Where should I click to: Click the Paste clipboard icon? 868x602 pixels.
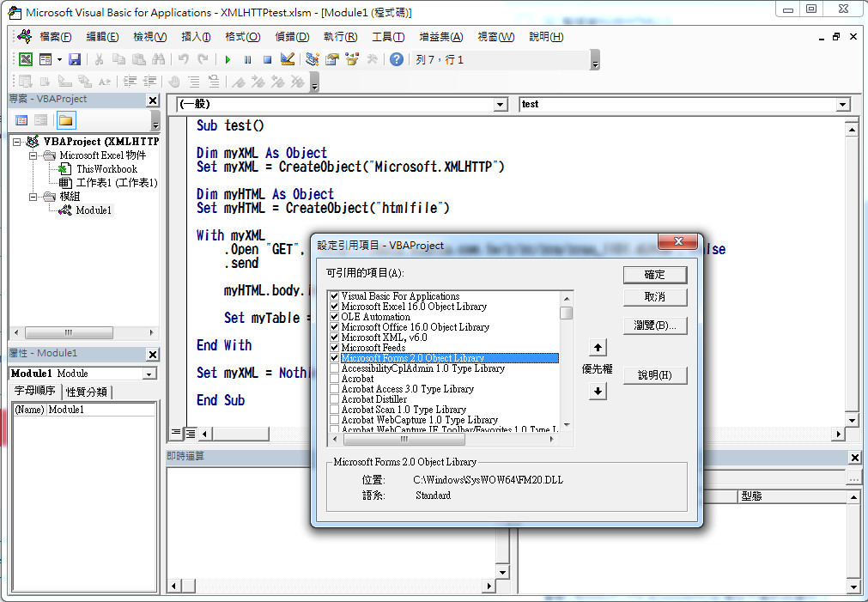pos(139,59)
